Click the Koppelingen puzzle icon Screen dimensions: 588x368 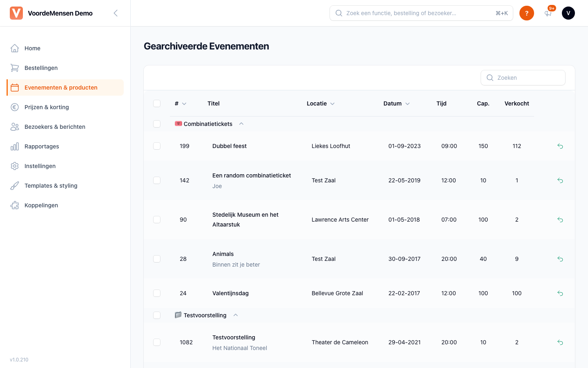click(x=15, y=205)
